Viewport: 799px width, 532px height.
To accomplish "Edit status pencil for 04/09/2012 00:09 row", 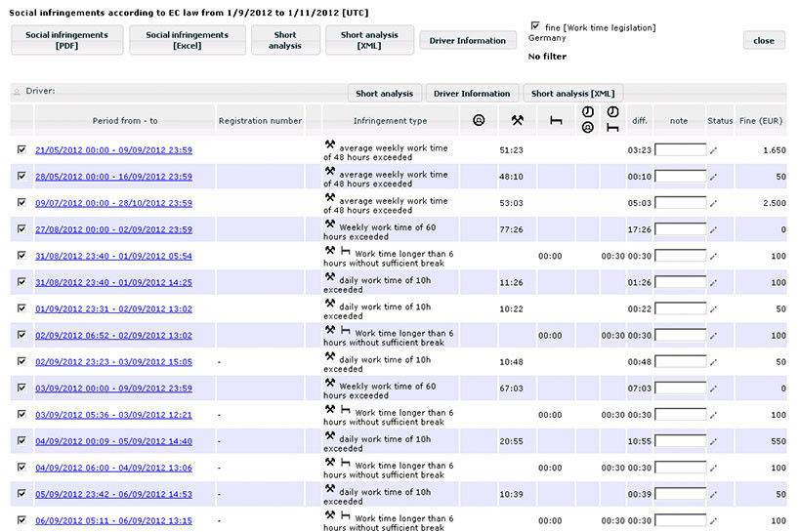I will tap(713, 441).
